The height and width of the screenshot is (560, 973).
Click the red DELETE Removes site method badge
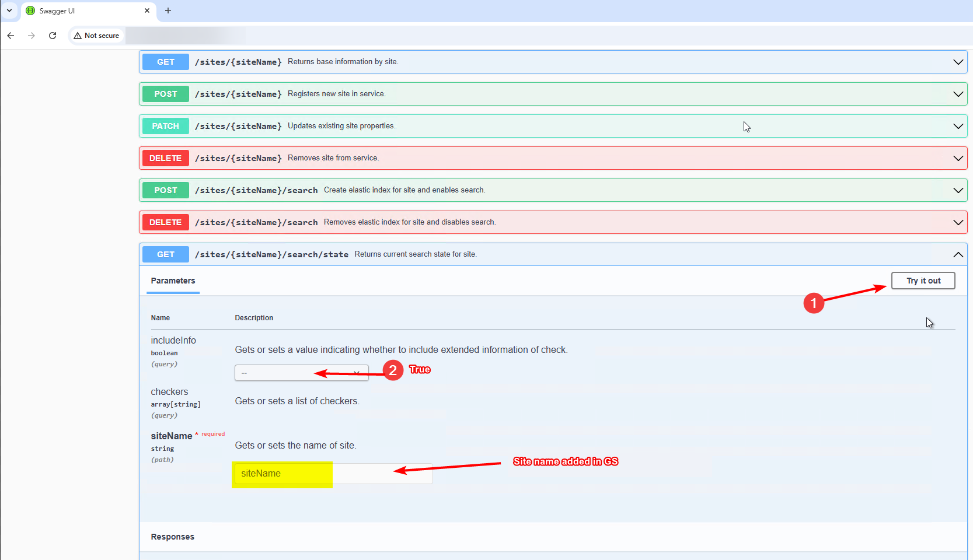click(166, 158)
